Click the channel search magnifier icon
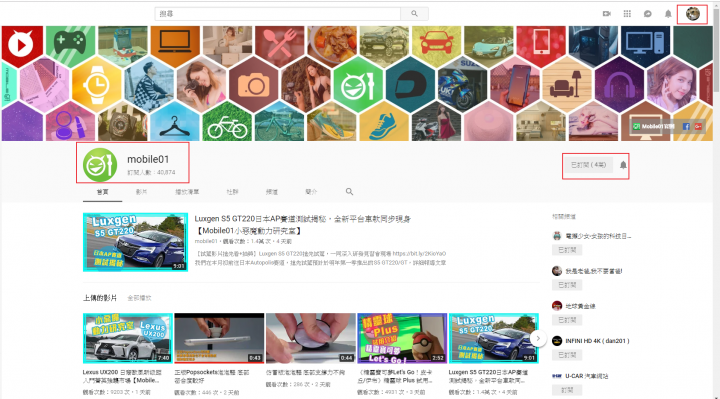The image size is (720, 399). [349, 191]
